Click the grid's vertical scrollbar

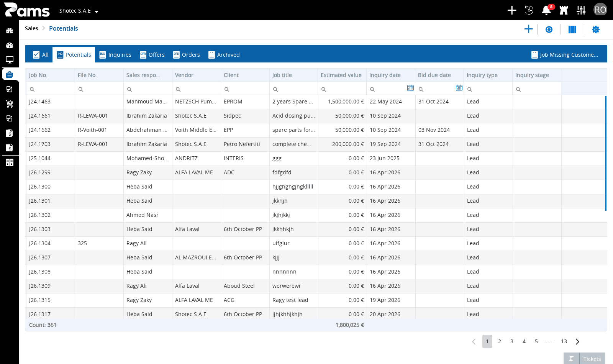606,153
